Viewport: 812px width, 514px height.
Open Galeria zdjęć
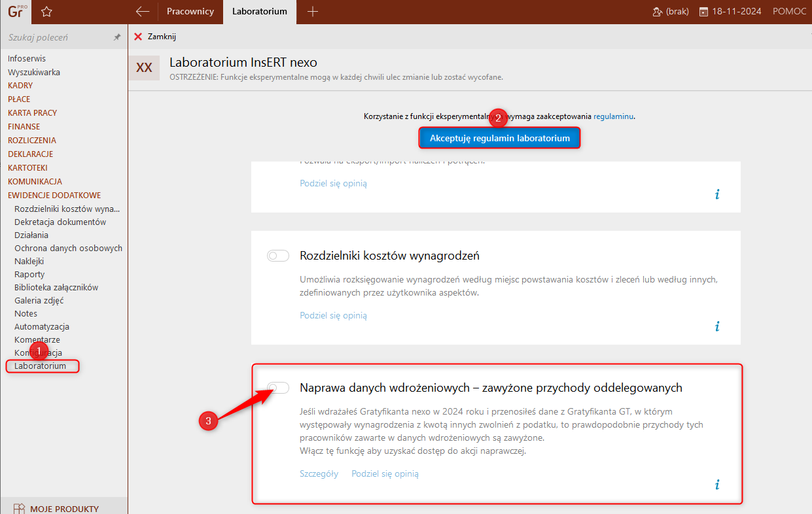(x=39, y=301)
